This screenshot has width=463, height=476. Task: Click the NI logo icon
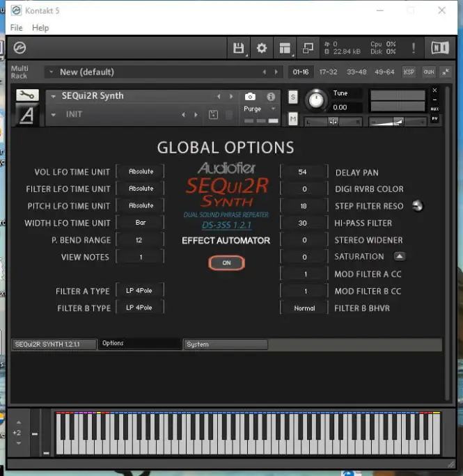click(440, 47)
